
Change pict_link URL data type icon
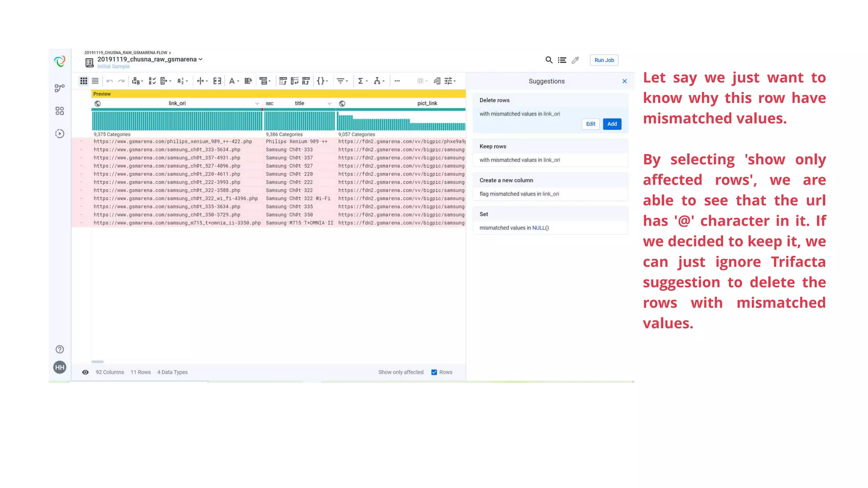pos(342,104)
